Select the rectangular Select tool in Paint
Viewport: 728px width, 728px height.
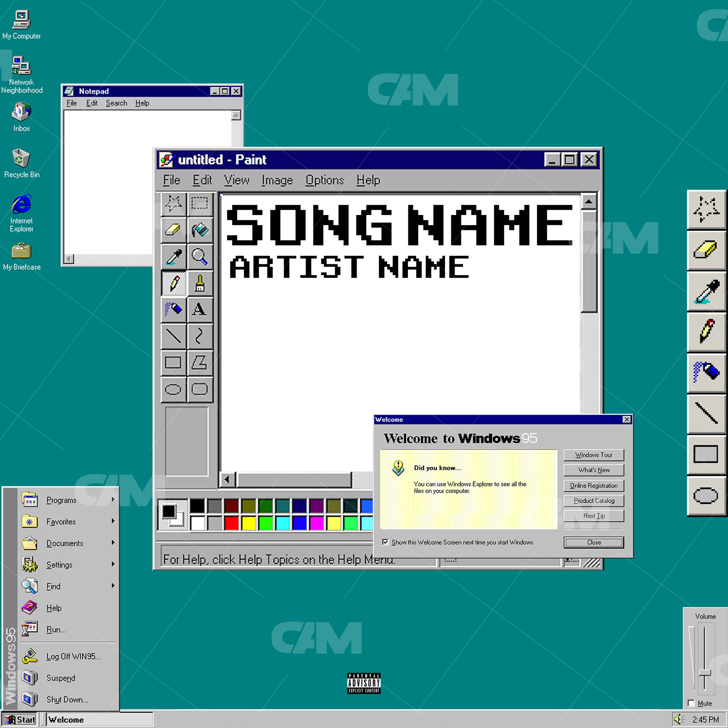[x=199, y=204]
